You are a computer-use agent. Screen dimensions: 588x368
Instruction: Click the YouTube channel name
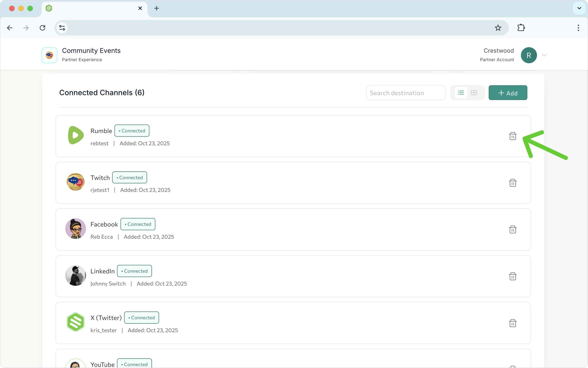[x=102, y=364]
